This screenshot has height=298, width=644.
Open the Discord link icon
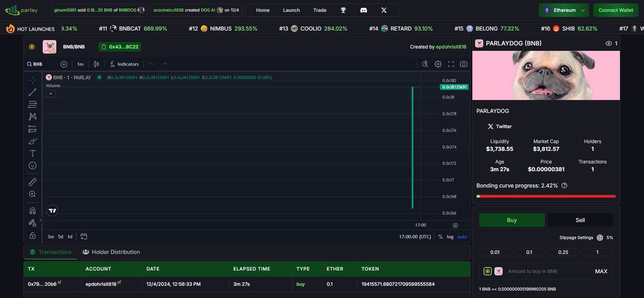pyautogui.click(x=363, y=10)
